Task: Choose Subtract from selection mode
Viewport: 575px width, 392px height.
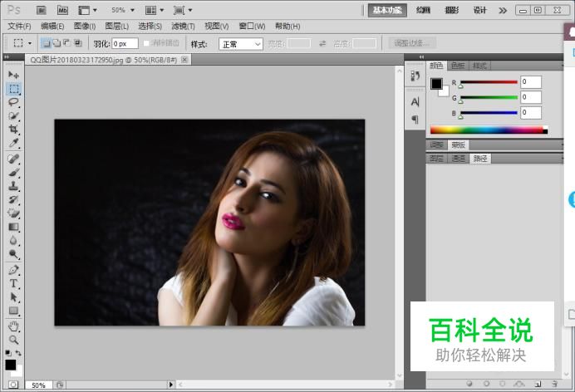Action: (x=67, y=43)
